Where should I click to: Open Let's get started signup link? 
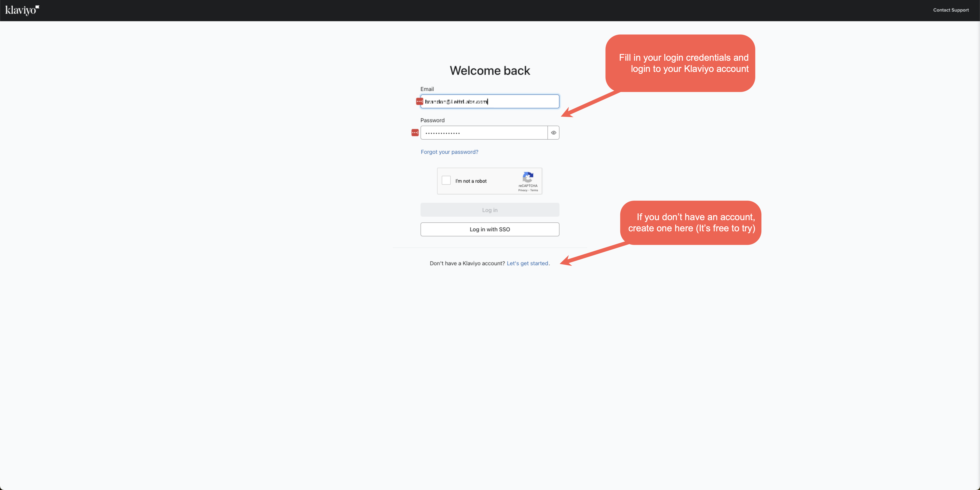[x=527, y=264]
